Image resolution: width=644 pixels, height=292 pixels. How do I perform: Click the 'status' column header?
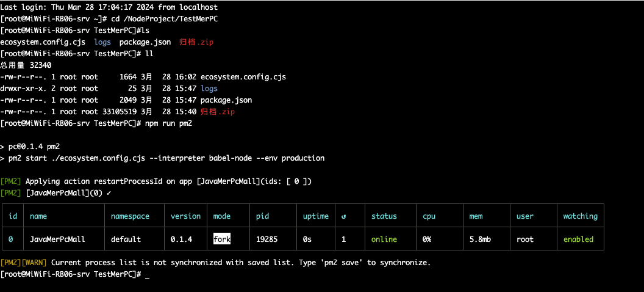[x=384, y=216]
